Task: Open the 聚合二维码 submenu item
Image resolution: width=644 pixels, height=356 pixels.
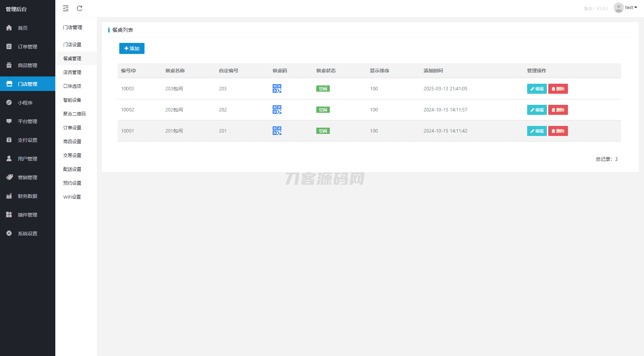Action: tap(74, 114)
